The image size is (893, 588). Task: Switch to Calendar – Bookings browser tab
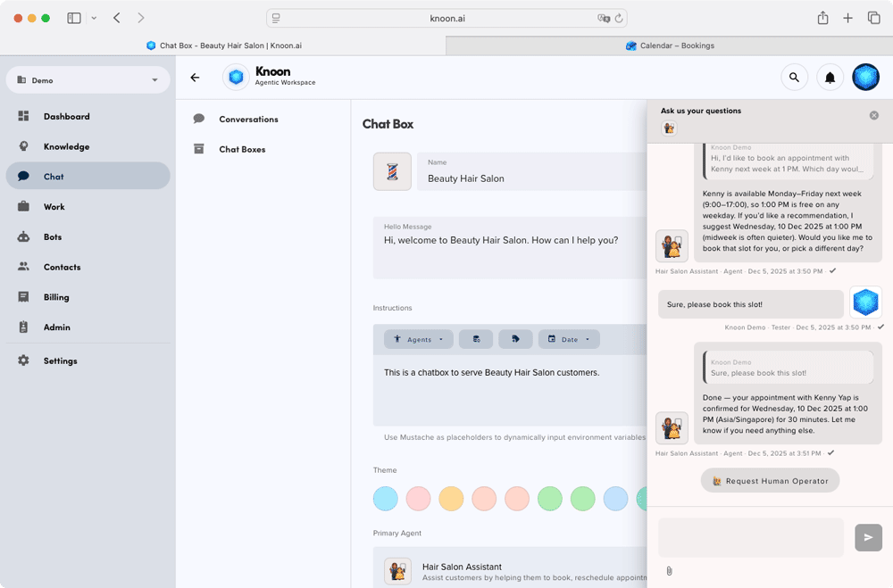(670, 46)
